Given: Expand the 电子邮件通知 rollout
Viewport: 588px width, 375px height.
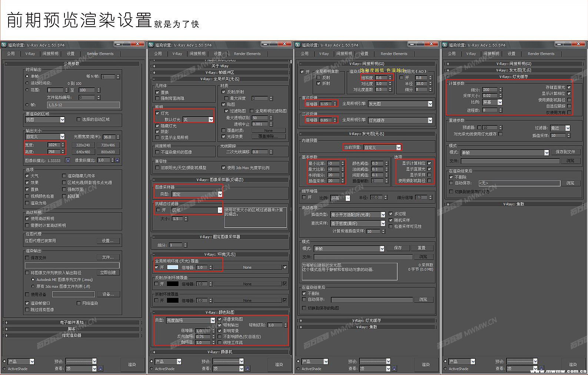Looking at the screenshot, I should click(x=72, y=322).
